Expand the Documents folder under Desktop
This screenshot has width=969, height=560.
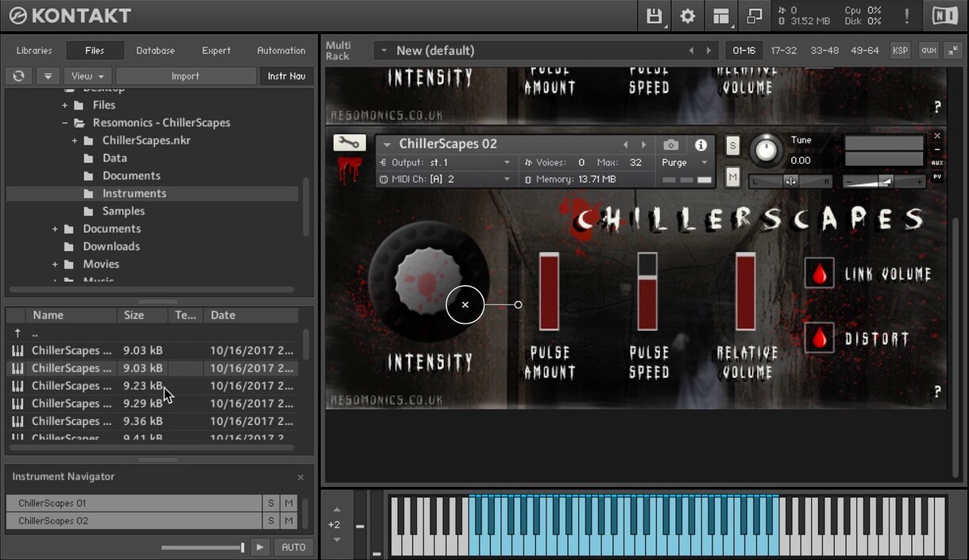[x=56, y=229]
